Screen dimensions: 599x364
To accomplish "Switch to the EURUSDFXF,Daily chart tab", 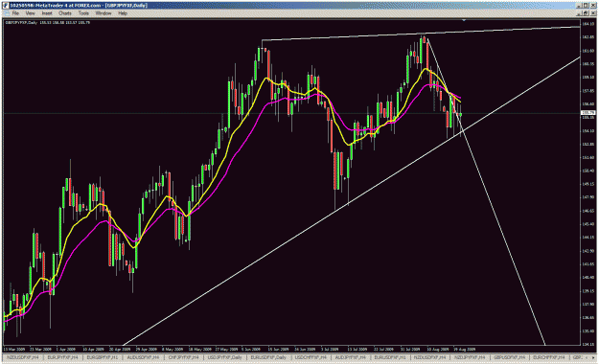I will tap(268, 357).
